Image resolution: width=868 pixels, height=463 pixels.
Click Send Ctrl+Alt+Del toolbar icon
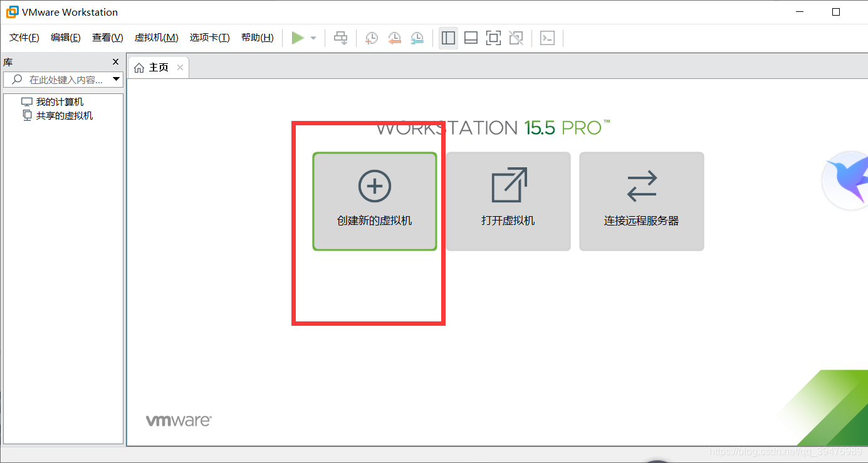pos(340,38)
